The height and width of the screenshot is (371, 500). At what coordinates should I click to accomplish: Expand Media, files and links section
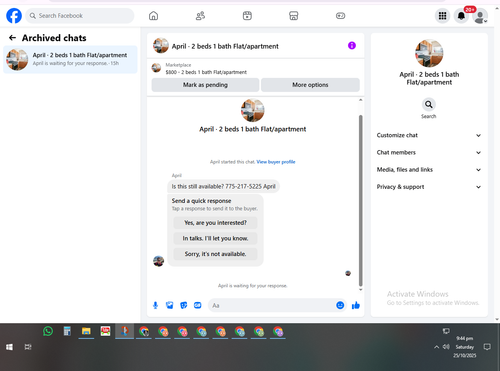pyautogui.click(x=429, y=170)
